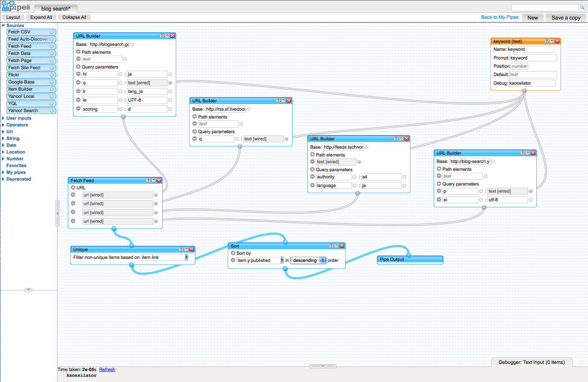Screen dimensions: 588x382
Task: Click the Base field of blogsearch URL Builder
Action: click(x=109, y=44)
